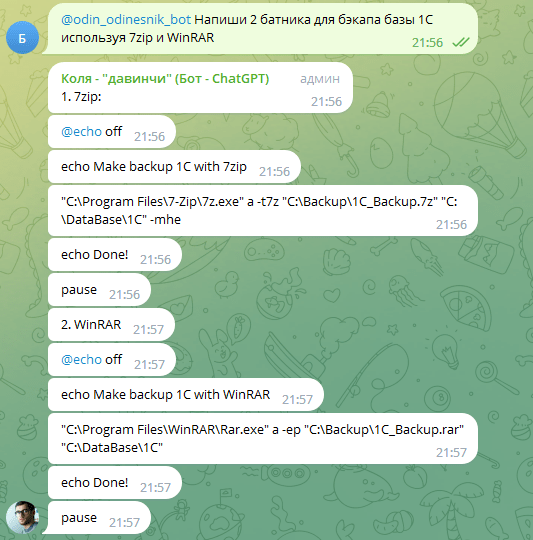Select the Rar.exe command message bubble

click(263, 438)
